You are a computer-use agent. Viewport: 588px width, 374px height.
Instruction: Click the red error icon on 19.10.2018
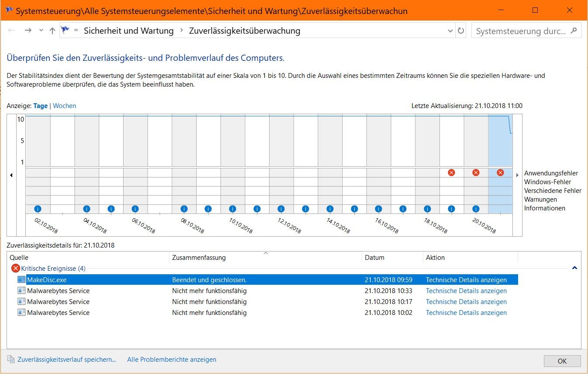point(451,173)
